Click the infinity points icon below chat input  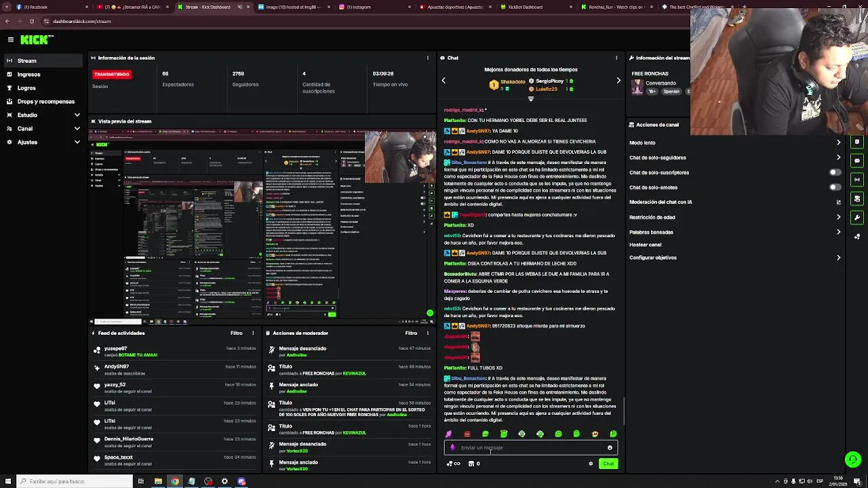click(453, 464)
